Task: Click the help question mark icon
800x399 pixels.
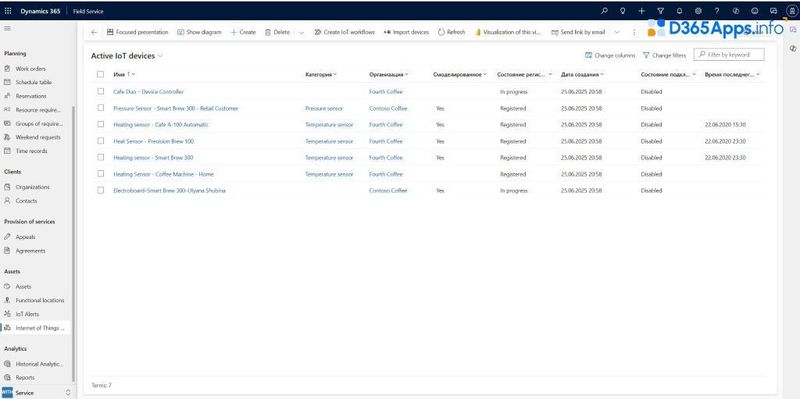Action: click(x=717, y=11)
